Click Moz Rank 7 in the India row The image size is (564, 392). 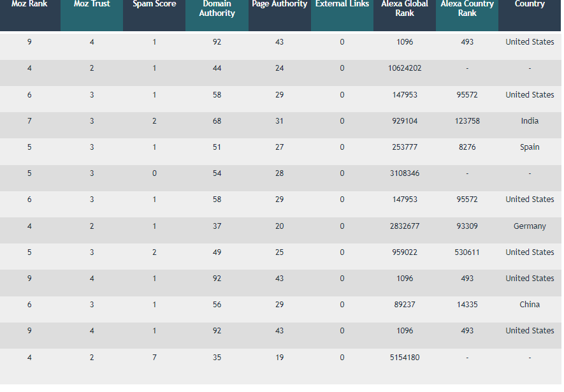coord(29,121)
